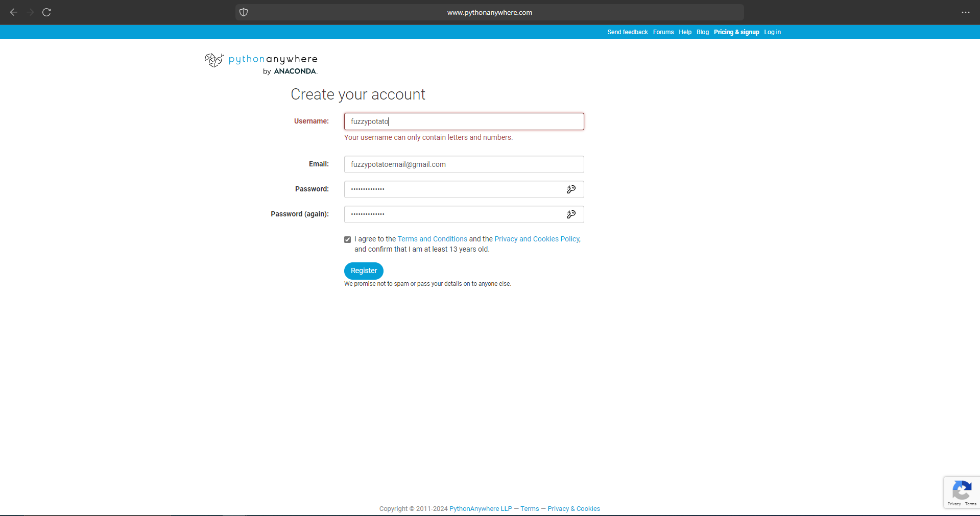Click the browser back arrow

[13, 12]
